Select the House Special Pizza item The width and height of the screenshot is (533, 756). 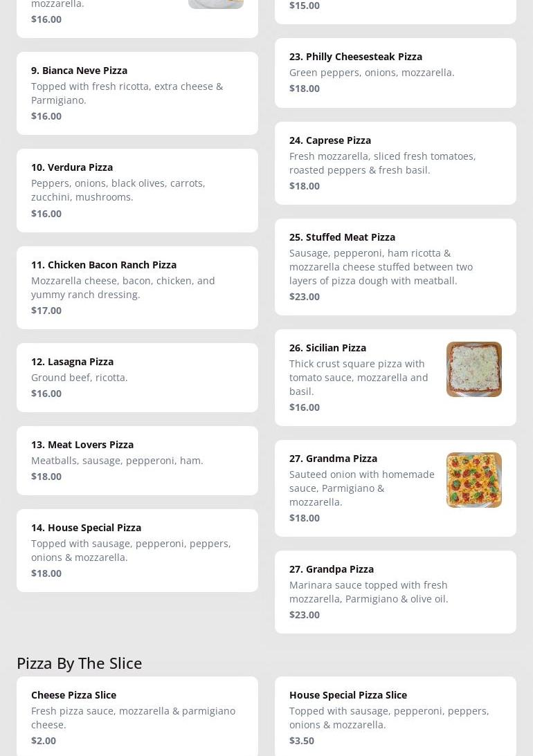click(x=137, y=550)
